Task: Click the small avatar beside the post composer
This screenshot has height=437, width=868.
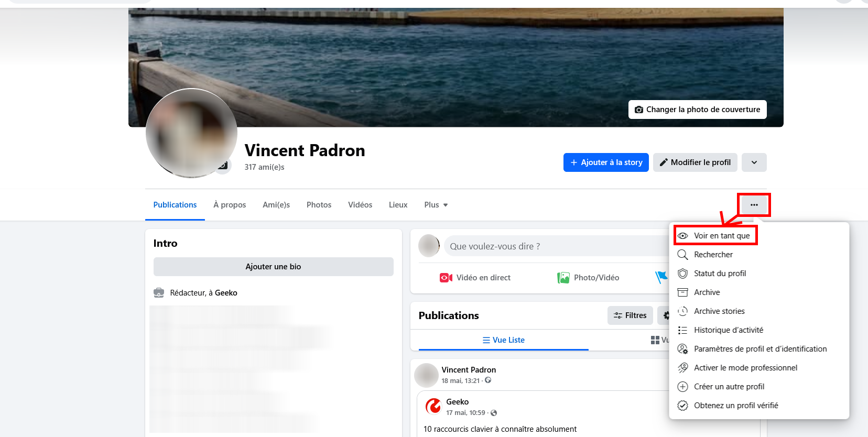Action: coord(429,246)
